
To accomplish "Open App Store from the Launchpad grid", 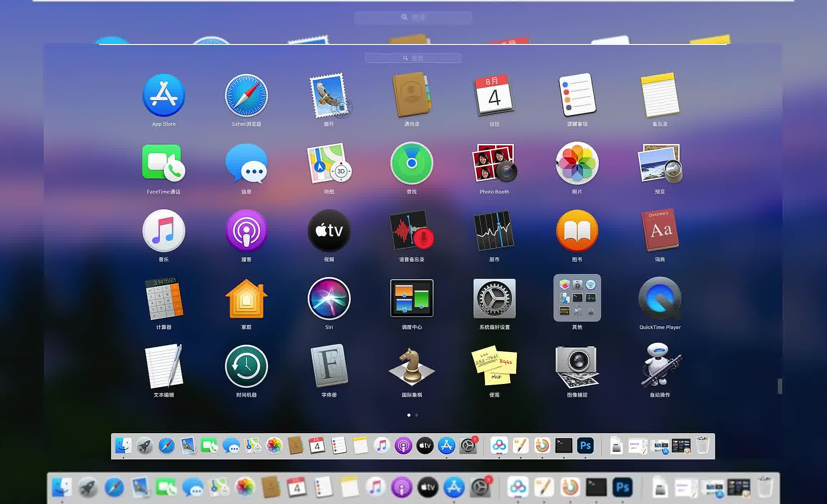I will [x=164, y=95].
